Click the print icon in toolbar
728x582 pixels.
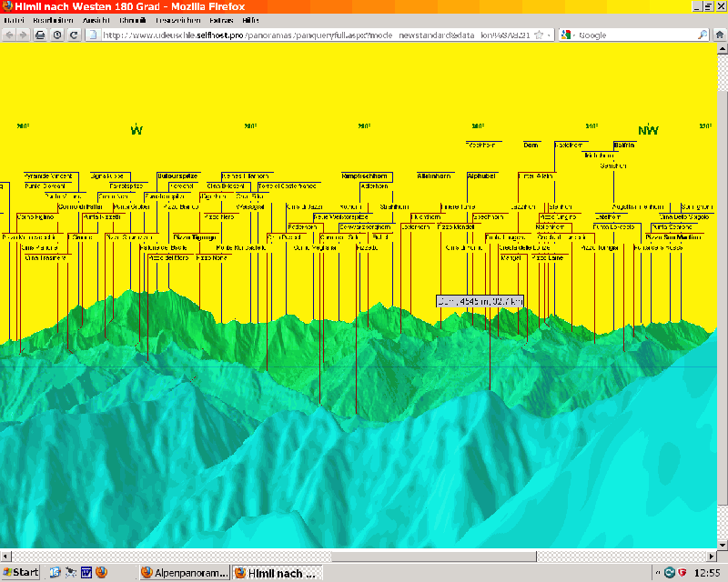[x=40, y=35]
